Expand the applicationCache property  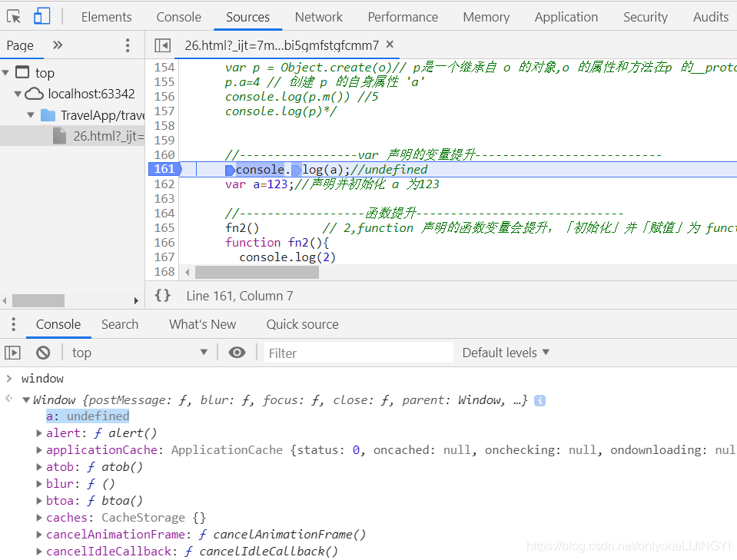pyautogui.click(x=39, y=450)
